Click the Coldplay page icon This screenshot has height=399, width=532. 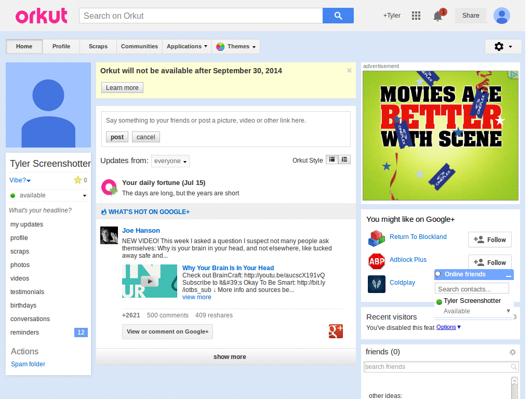(376, 284)
